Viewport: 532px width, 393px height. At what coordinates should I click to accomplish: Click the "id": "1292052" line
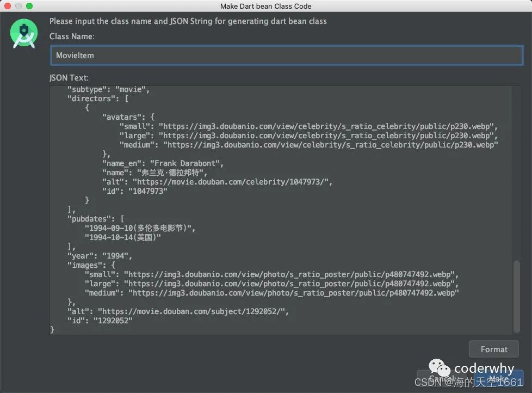tap(100, 321)
